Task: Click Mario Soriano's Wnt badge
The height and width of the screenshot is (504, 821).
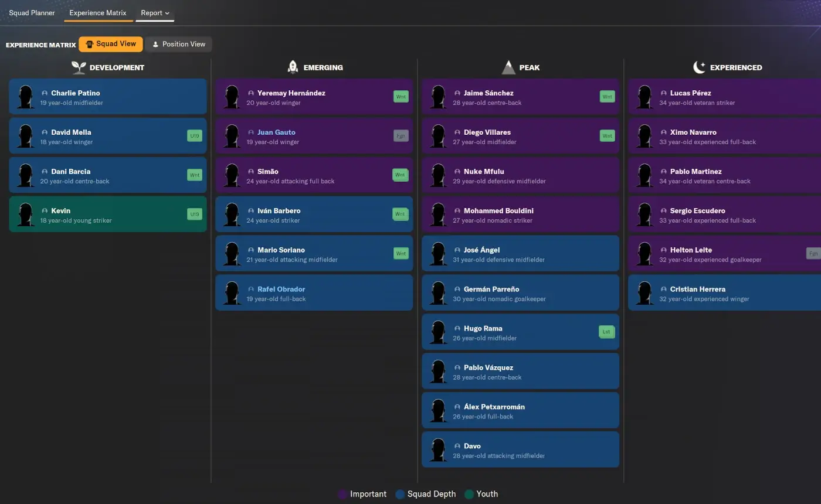Action: tap(401, 254)
